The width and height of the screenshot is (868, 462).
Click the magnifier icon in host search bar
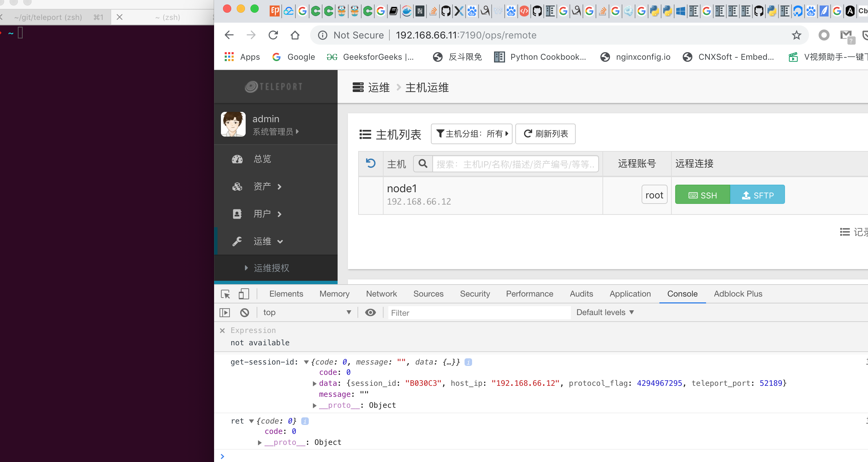tap(422, 164)
